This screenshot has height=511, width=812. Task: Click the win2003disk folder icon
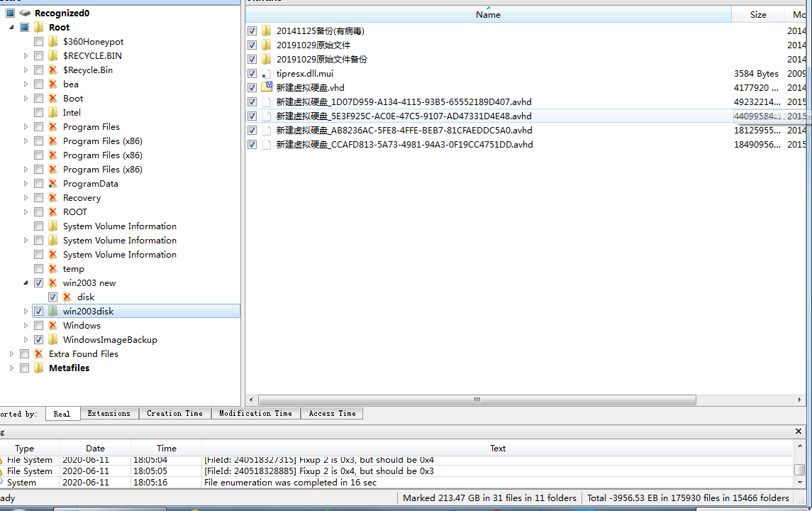point(52,311)
